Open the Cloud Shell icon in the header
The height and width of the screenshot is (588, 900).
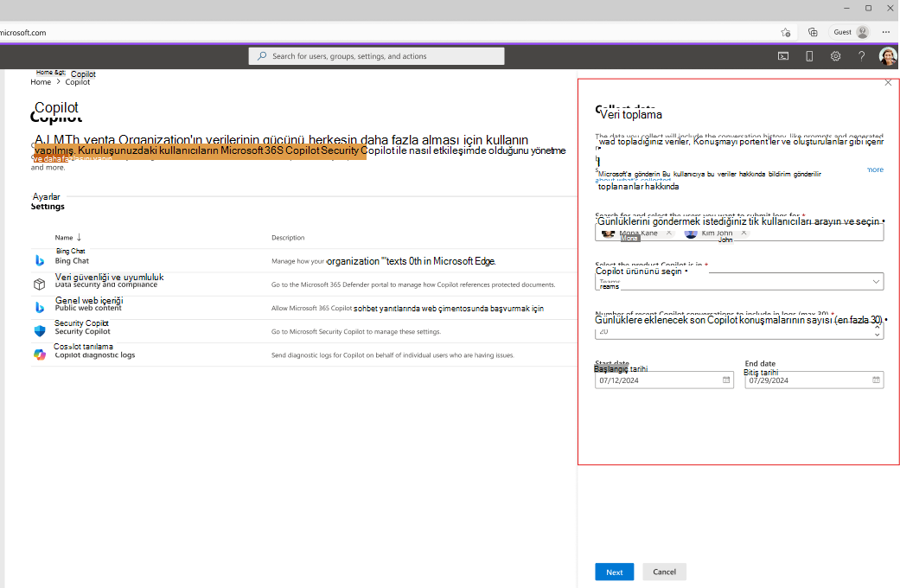783,56
